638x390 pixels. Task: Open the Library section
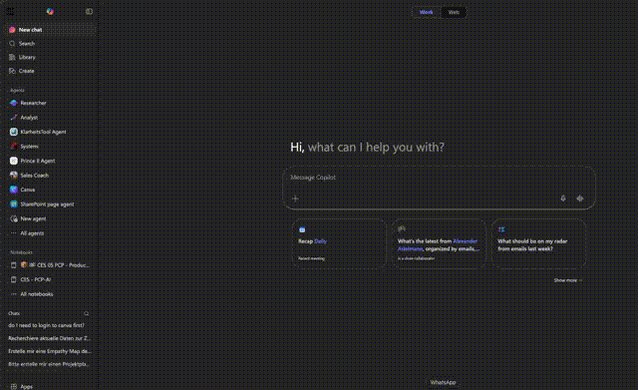(x=50, y=57)
